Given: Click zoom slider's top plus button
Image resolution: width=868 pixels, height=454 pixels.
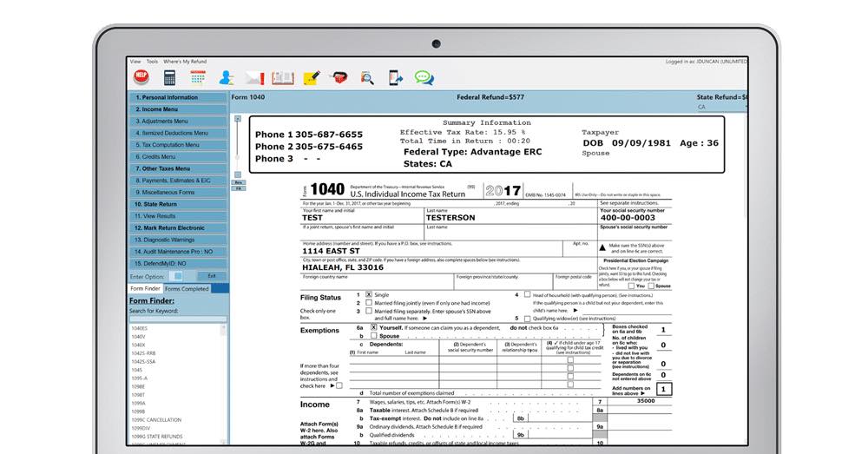Looking at the screenshot, I should point(238,118).
